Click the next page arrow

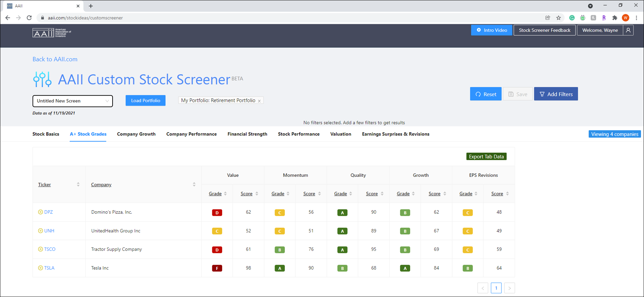(510, 288)
